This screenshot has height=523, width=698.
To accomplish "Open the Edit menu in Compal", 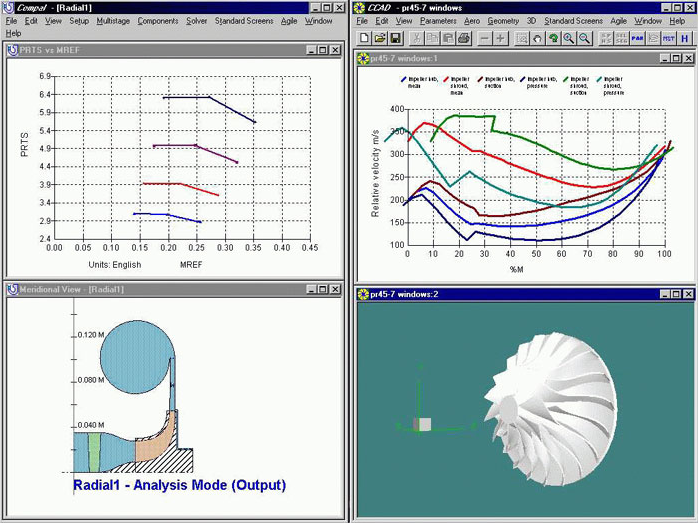I will pos(31,21).
